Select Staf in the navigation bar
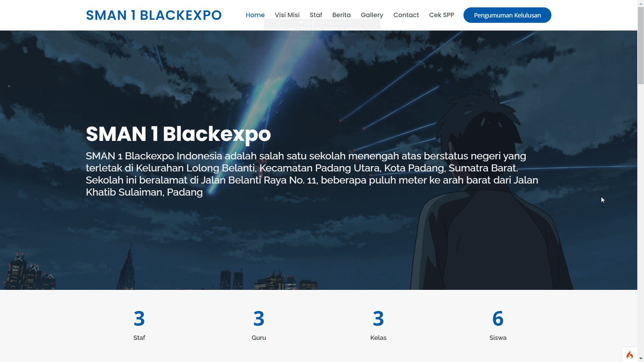The width and height of the screenshot is (644, 362). pos(316,15)
